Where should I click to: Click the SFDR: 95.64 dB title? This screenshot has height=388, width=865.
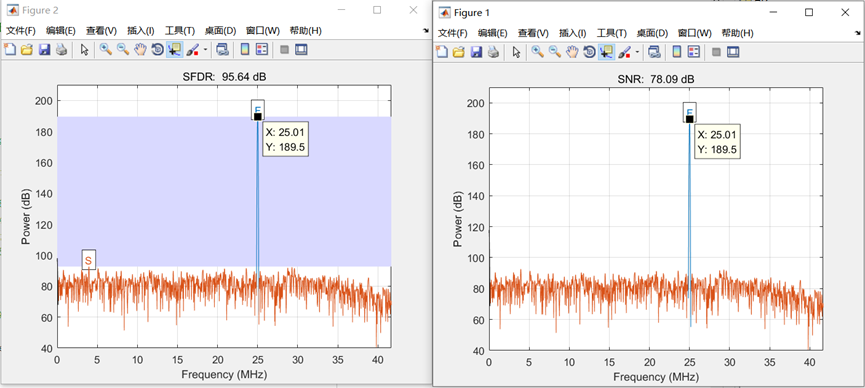[x=224, y=77]
